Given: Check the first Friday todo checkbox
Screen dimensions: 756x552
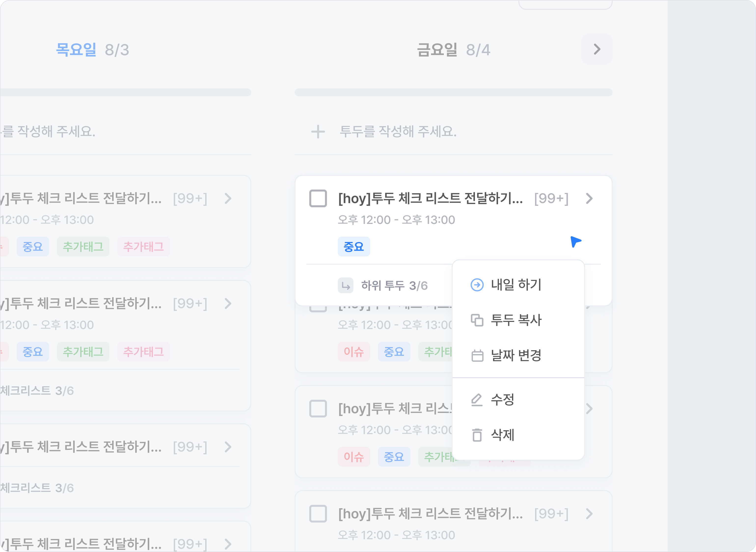Looking at the screenshot, I should click(318, 198).
